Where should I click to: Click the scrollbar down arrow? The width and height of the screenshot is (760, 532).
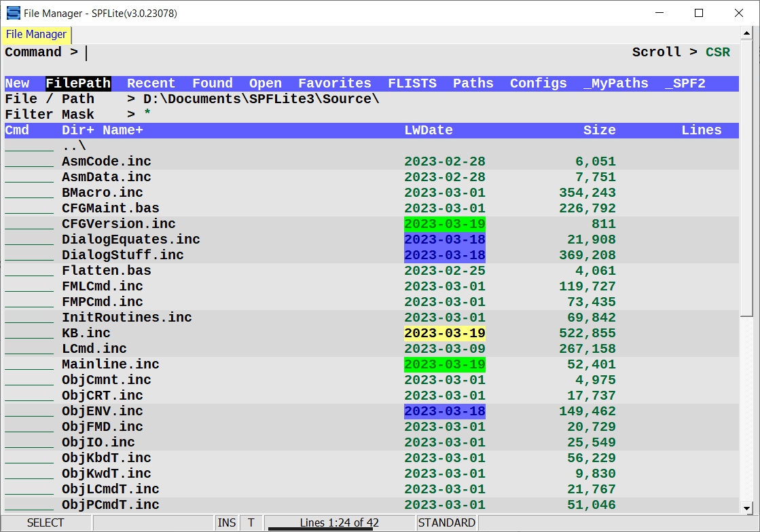[747, 508]
